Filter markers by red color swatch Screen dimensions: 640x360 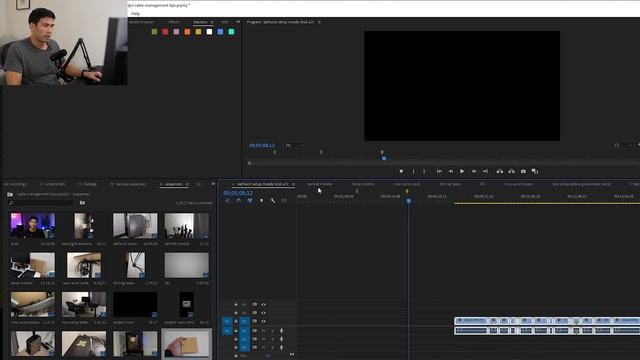coord(165,32)
